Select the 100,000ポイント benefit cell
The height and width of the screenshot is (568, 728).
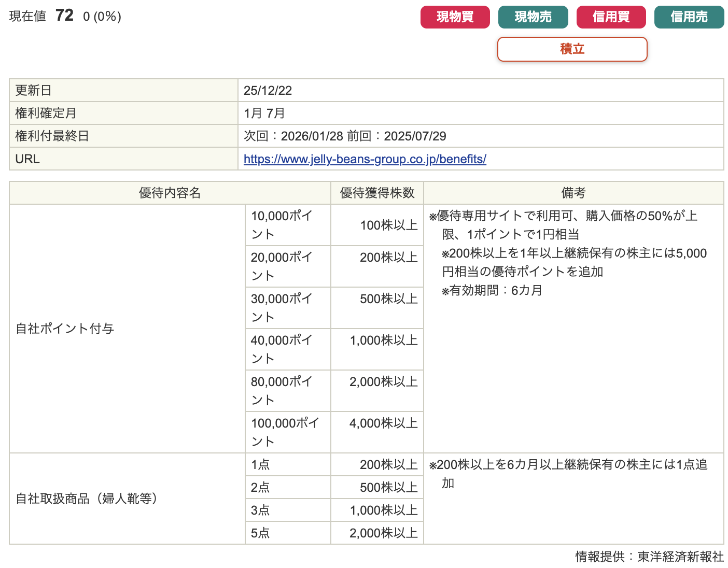point(287,432)
